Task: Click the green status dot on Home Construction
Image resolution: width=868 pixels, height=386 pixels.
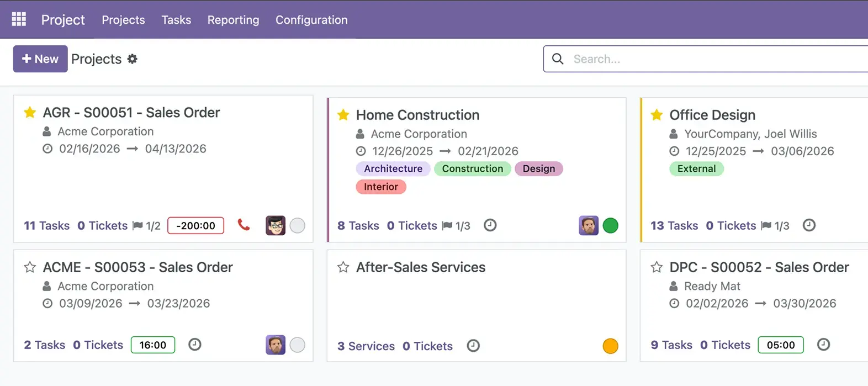Action: 610,225
